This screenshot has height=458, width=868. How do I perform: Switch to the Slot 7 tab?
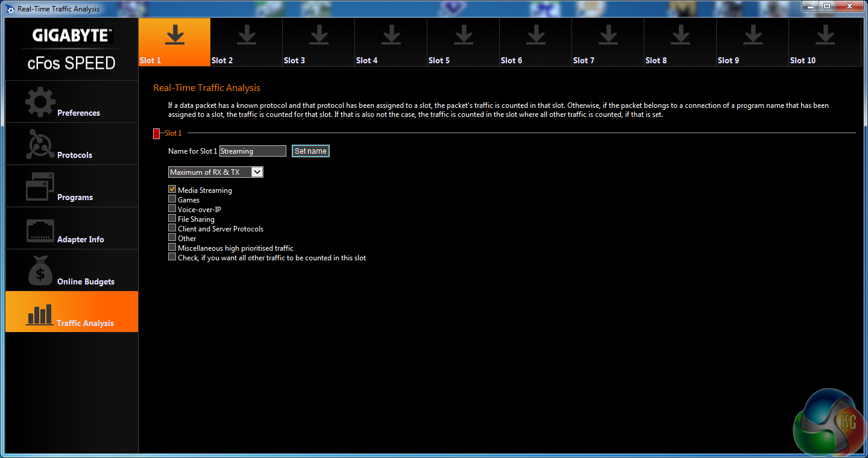point(608,42)
